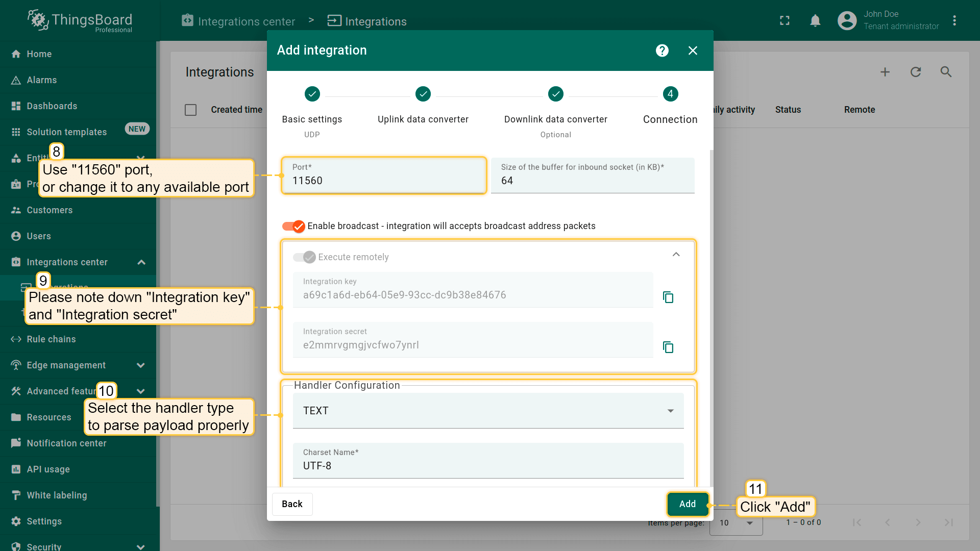Open the user menu three-dots icon

[x=954, y=21]
